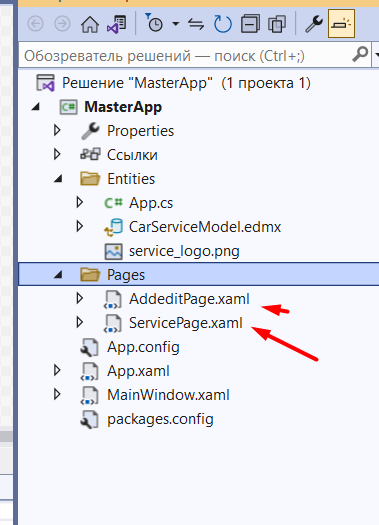Expand the ServicePage.xaml node
This screenshot has height=525, width=379.
coord(79,323)
